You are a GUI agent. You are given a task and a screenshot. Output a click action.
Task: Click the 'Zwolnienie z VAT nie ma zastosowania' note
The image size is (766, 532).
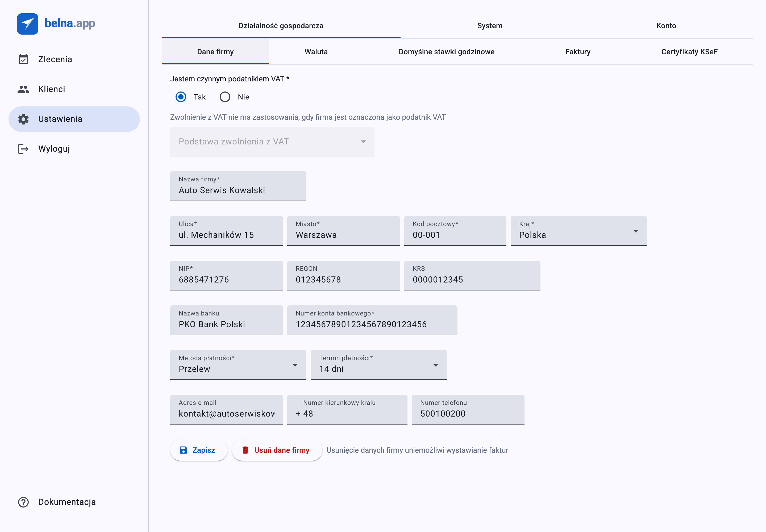(x=308, y=117)
